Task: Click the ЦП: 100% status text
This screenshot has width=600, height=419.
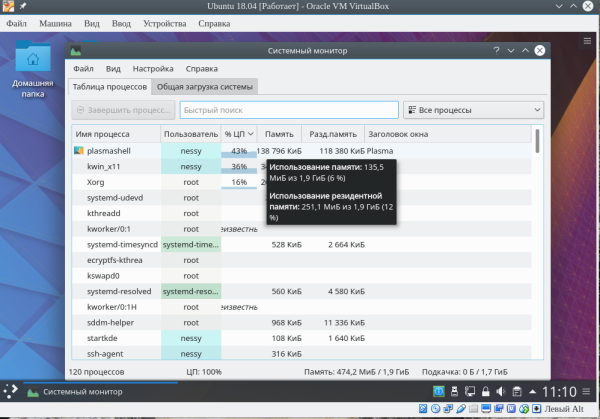Action: coord(204,372)
